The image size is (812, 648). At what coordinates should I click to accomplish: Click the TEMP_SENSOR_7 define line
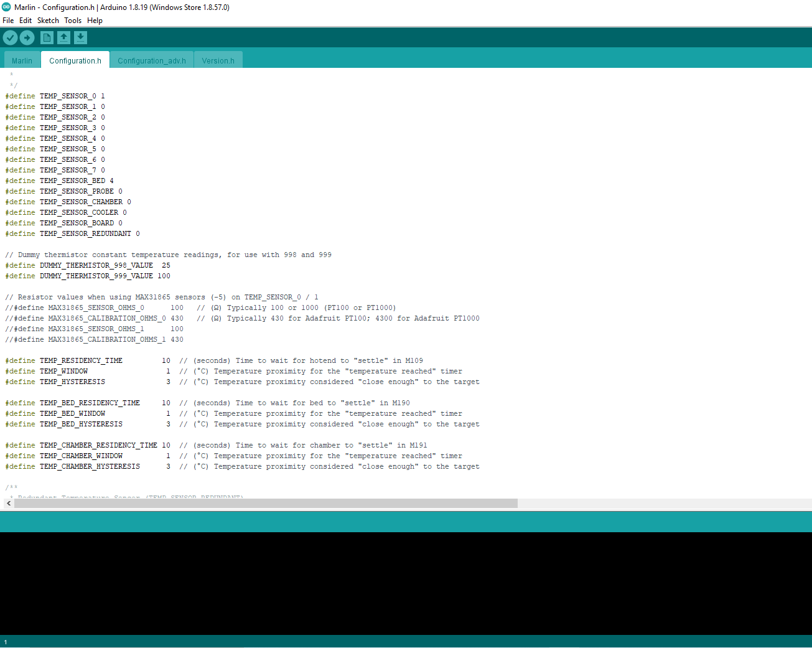55,170
